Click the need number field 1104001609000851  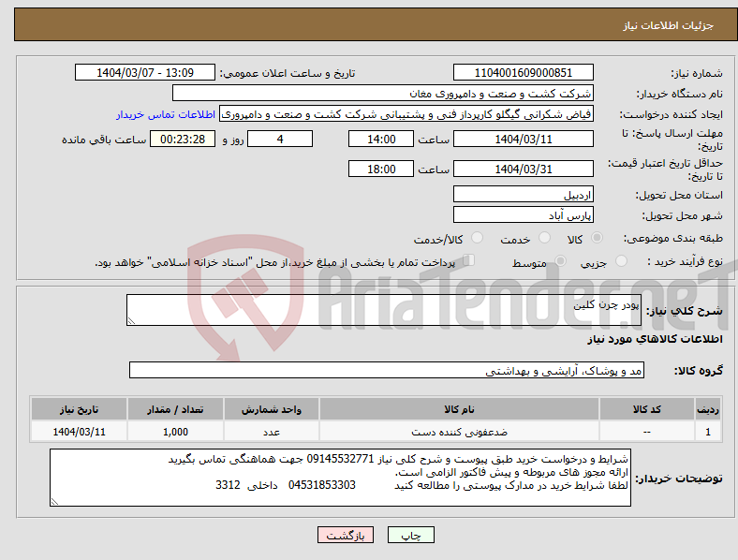(x=523, y=72)
